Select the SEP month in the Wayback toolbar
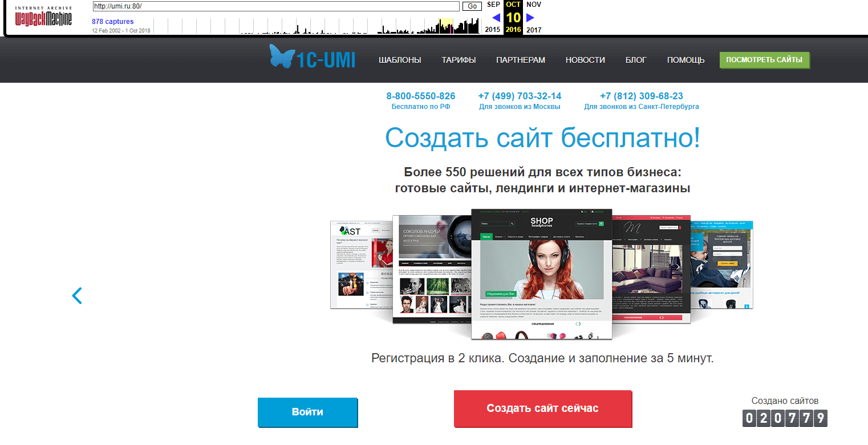Viewport: 868px width, 445px height. 493,5
